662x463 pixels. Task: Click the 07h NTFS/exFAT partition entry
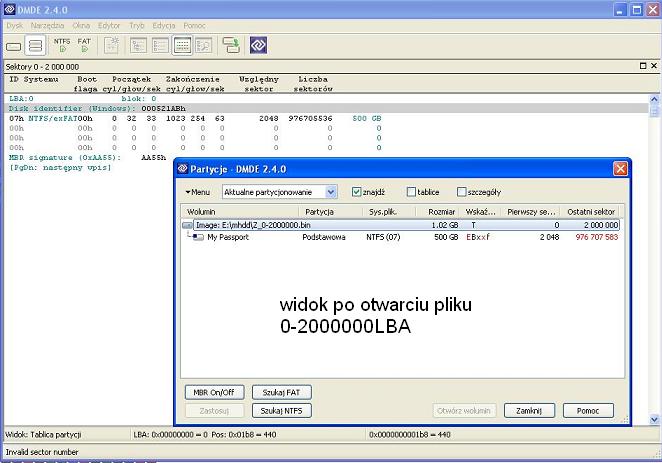tap(195, 119)
